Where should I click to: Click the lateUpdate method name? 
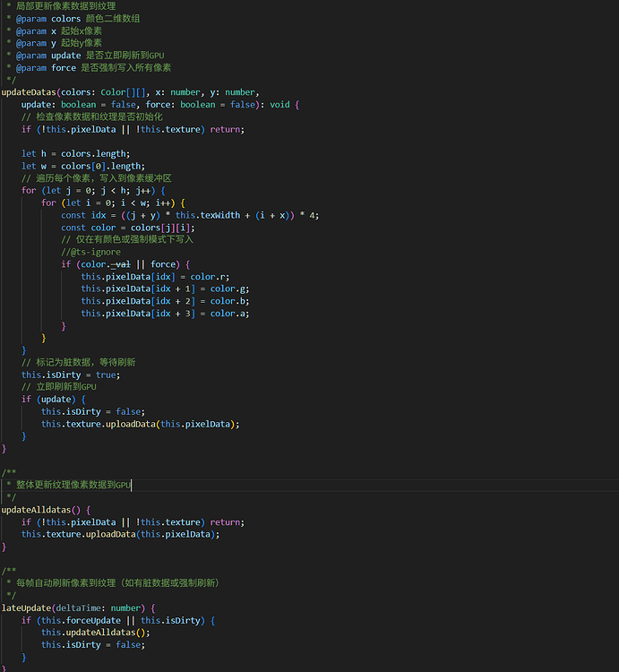click(27, 608)
